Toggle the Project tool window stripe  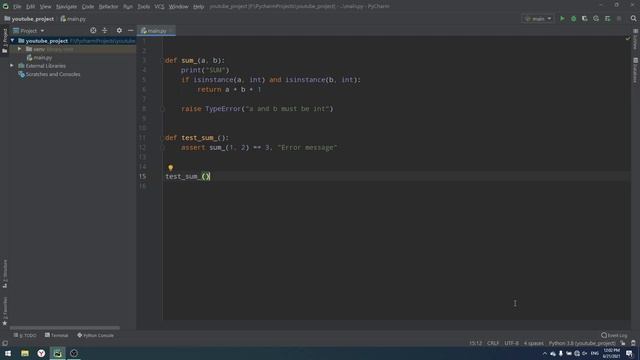[5, 41]
